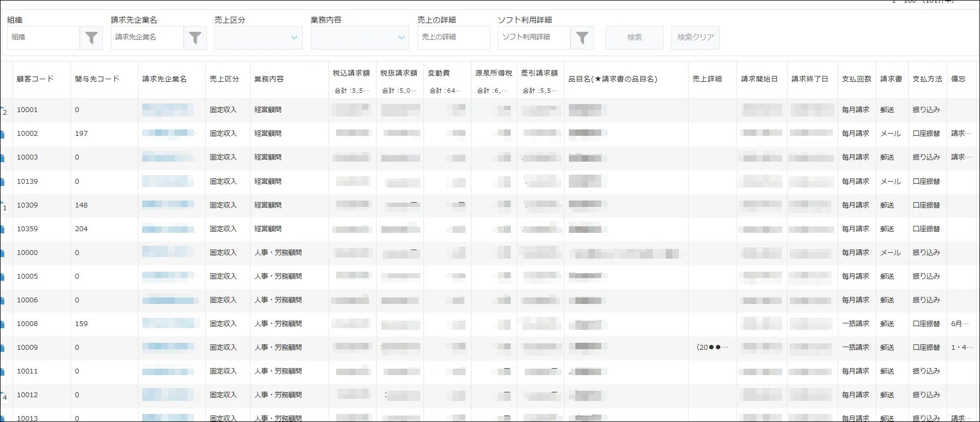Image resolution: width=980 pixels, height=422 pixels.
Task: Select the 支払方法 column header
Action: [x=927, y=79]
